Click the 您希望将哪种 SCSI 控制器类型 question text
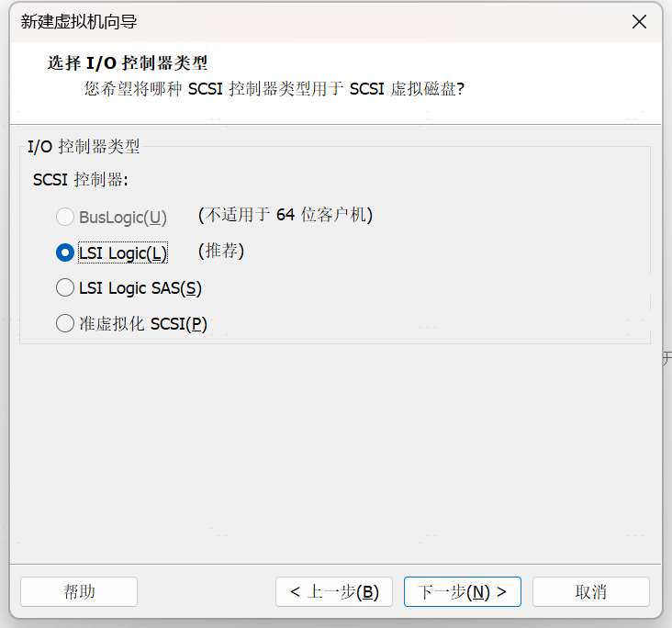This screenshot has width=672, height=628. (274, 89)
